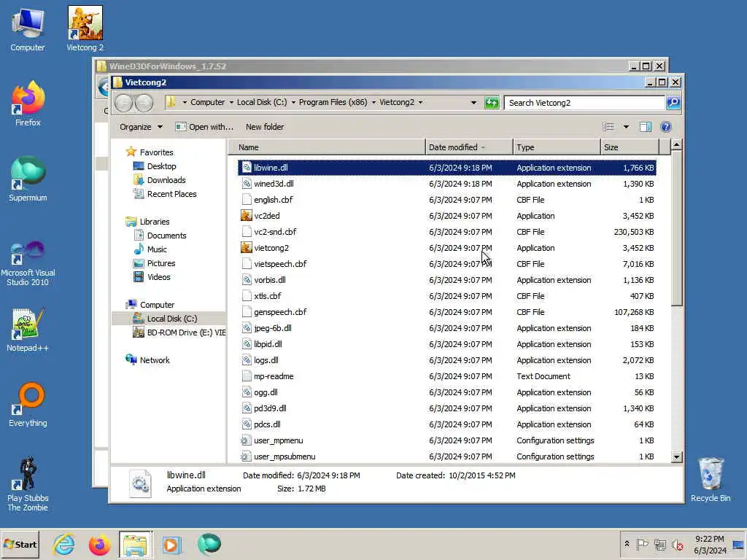This screenshot has width=747, height=560.
Task: Click the Windows Explorer taskbar icon
Action: [135, 544]
